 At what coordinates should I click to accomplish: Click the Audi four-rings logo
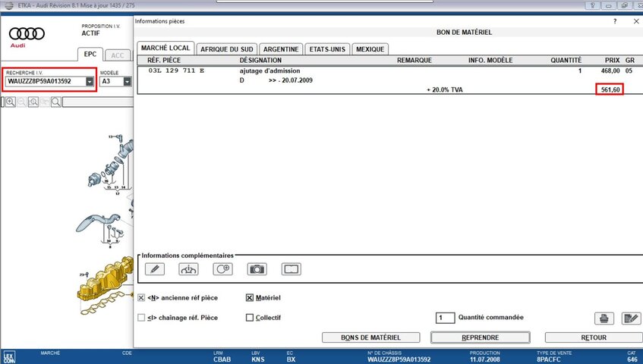point(27,33)
